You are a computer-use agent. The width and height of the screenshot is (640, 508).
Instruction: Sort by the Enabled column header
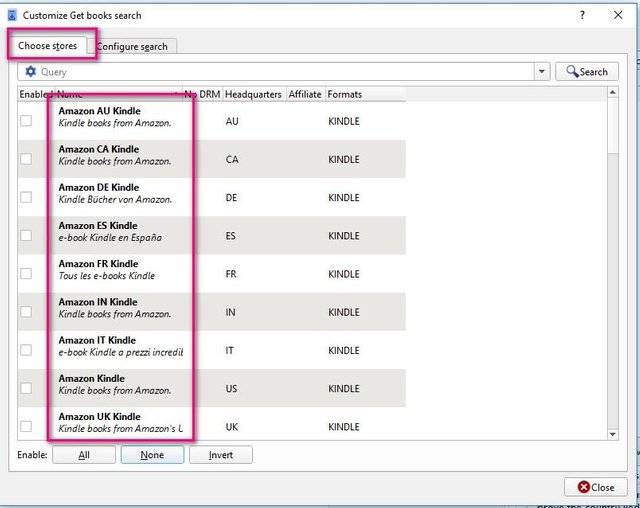point(36,94)
